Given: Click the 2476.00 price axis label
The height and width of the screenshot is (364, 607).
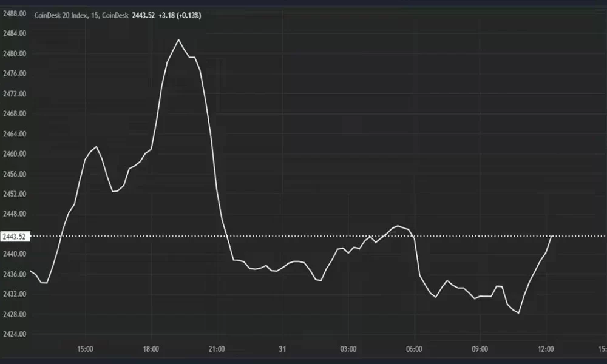Looking at the screenshot, I should click(15, 73).
